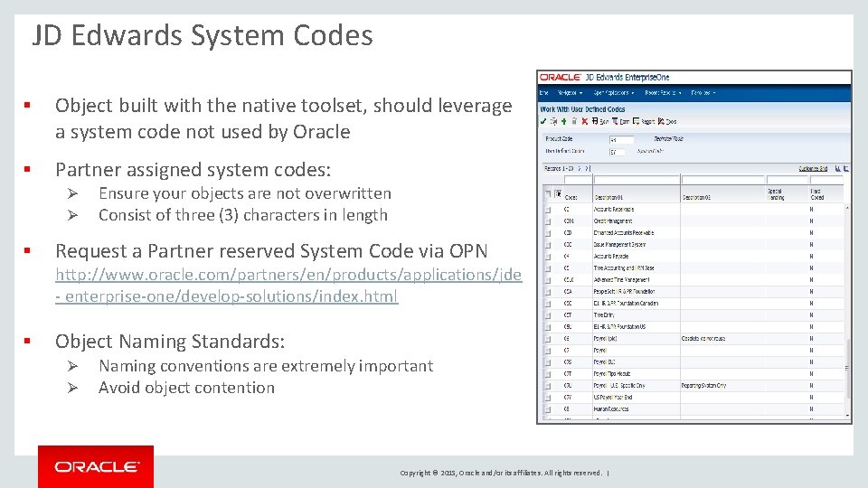Viewport: 868px width, 488px height.
Task: Click the User Defined Codes input field
Action: 618,152
